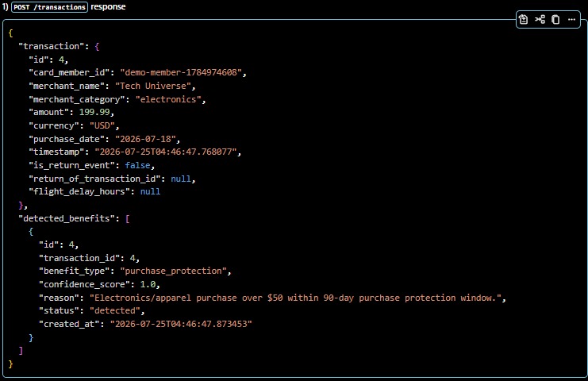Image resolution: width=588 pixels, height=381 pixels.
Task: Click the split cell icon in toolbar
Action: pyautogui.click(x=540, y=19)
